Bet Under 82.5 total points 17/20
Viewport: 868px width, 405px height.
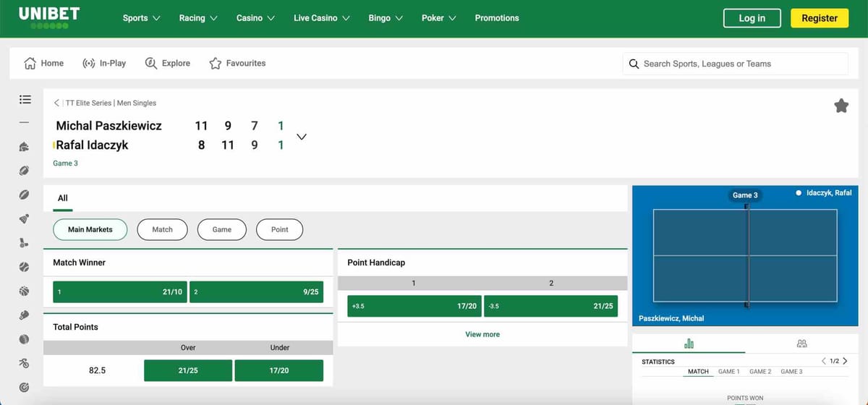click(x=279, y=370)
